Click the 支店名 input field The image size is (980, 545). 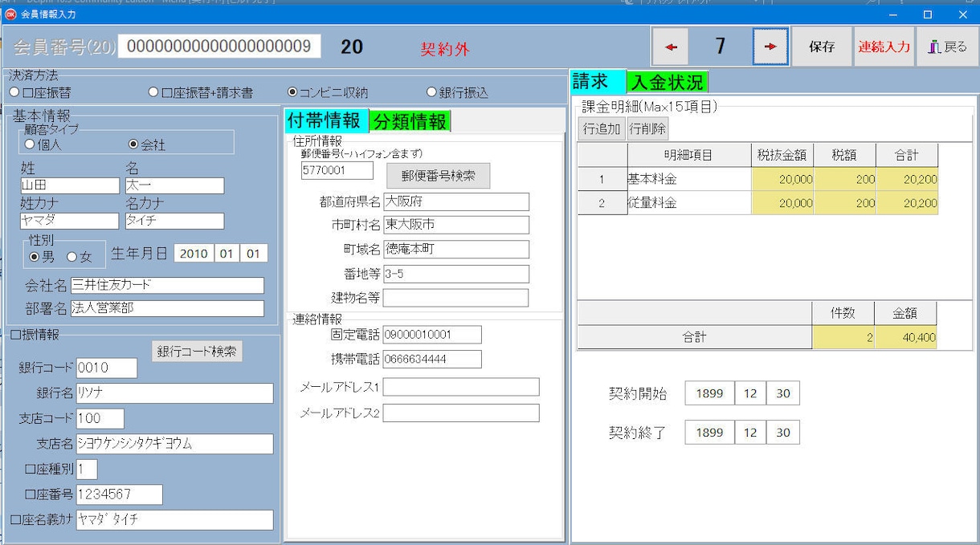(x=175, y=443)
